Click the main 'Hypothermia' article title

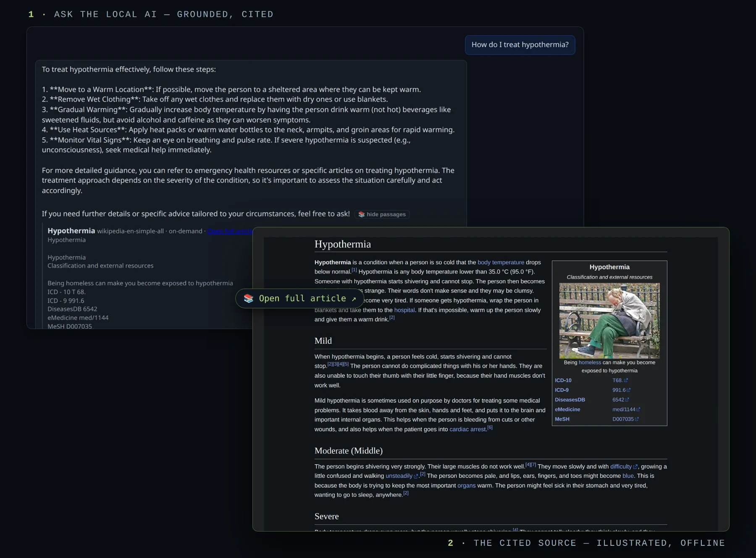click(x=343, y=244)
